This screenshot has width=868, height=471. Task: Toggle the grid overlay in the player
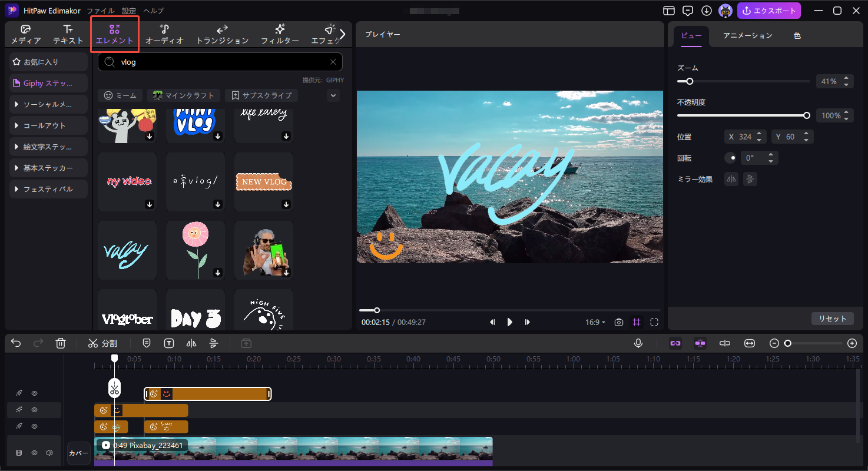[637, 322]
